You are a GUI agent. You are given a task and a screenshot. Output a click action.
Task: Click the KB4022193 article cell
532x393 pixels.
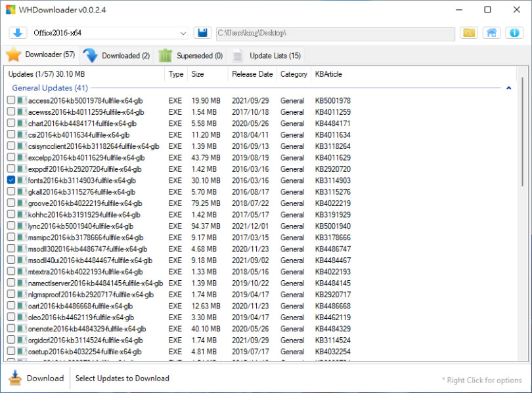[x=332, y=272]
